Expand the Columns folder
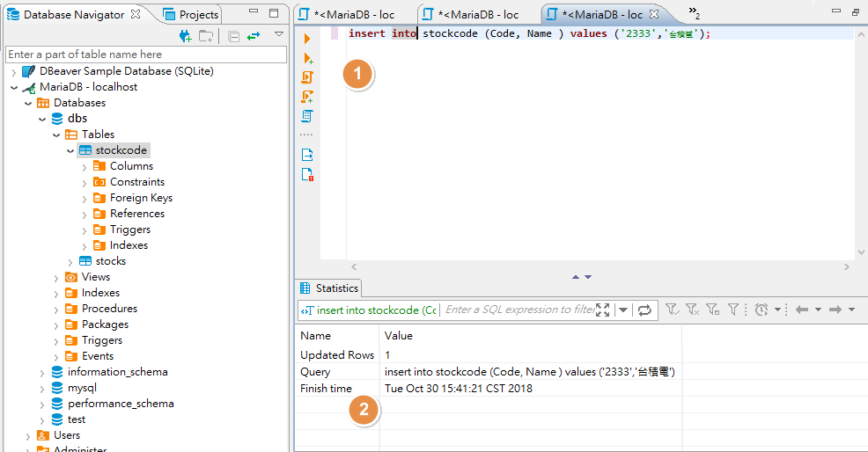 pyautogui.click(x=85, y=167)
